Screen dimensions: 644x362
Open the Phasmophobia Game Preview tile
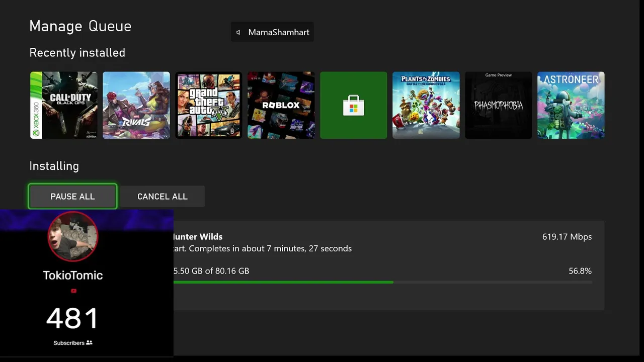click(499, 105)
